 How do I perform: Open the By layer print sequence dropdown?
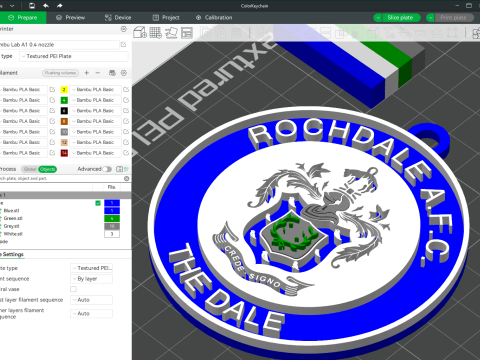pos(91,279)
